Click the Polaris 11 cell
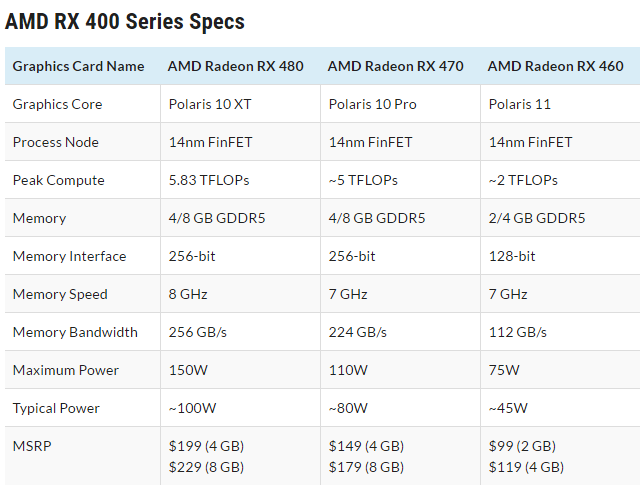Screen dimensions: 643x494 click(x=519, y=104)
